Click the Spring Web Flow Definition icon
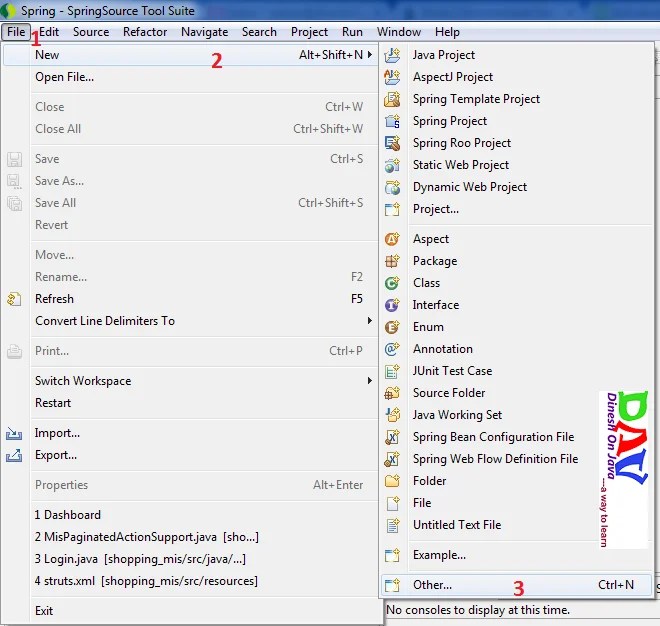 click(x=392, y=459)
